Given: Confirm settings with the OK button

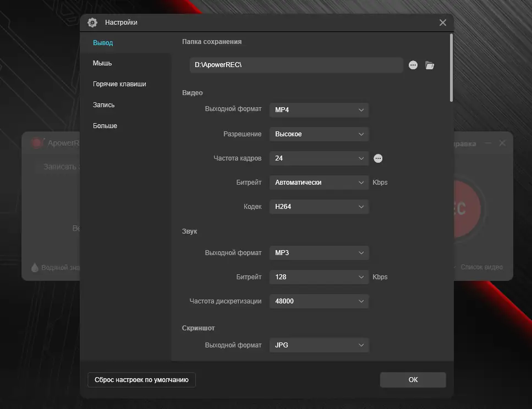Looking at the screenshot, I should (x=413, y=380).
